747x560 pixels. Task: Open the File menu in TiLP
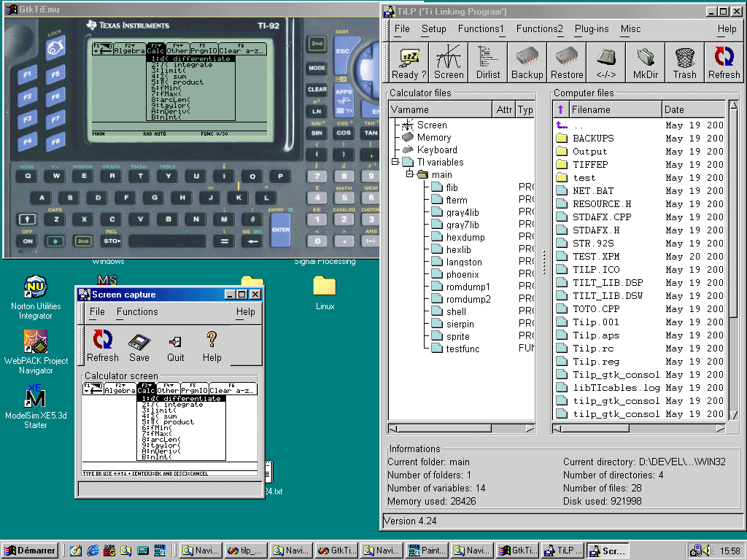point(402,29)
